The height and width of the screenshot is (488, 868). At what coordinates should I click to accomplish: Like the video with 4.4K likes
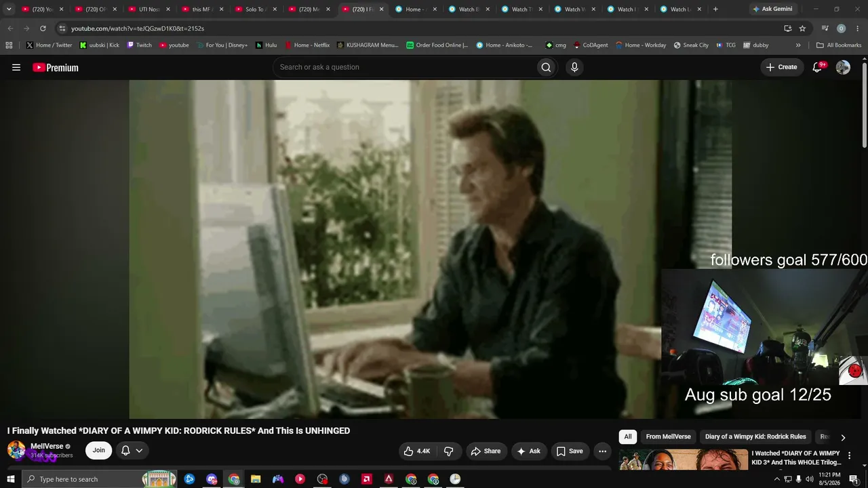point(417,451)
